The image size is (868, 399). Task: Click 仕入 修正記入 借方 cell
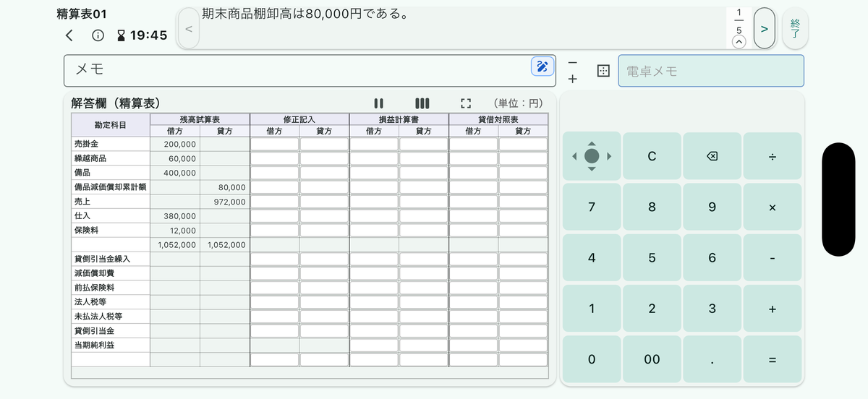tap(275, 215)
